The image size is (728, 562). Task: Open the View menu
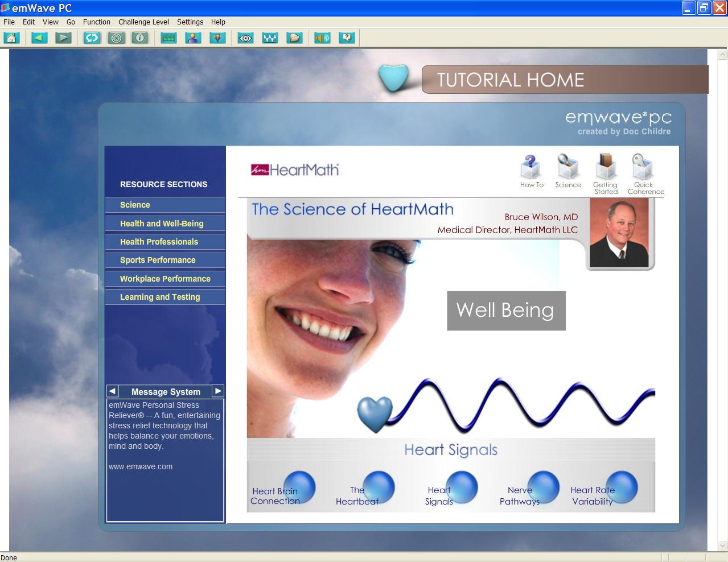(x=51, y=22)
